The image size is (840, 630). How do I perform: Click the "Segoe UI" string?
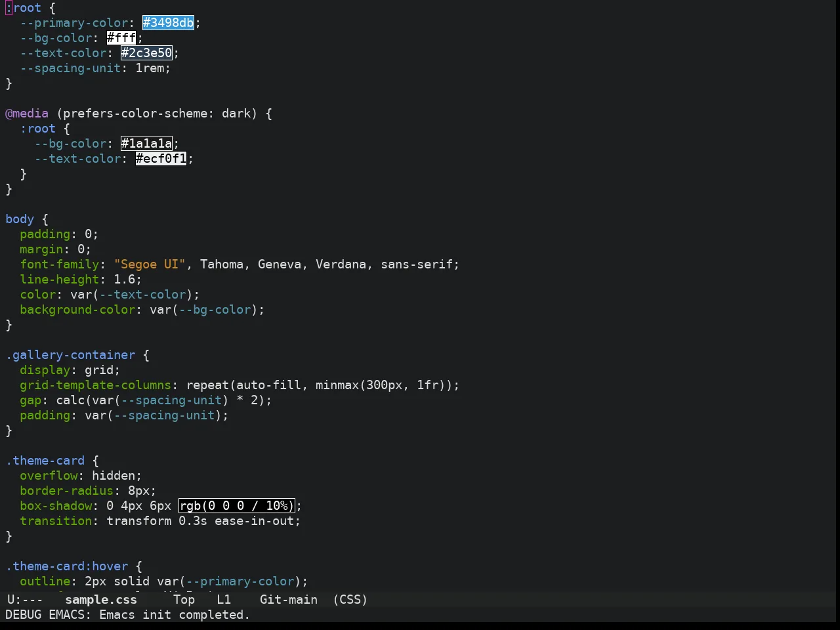click(x=150, y=264)
